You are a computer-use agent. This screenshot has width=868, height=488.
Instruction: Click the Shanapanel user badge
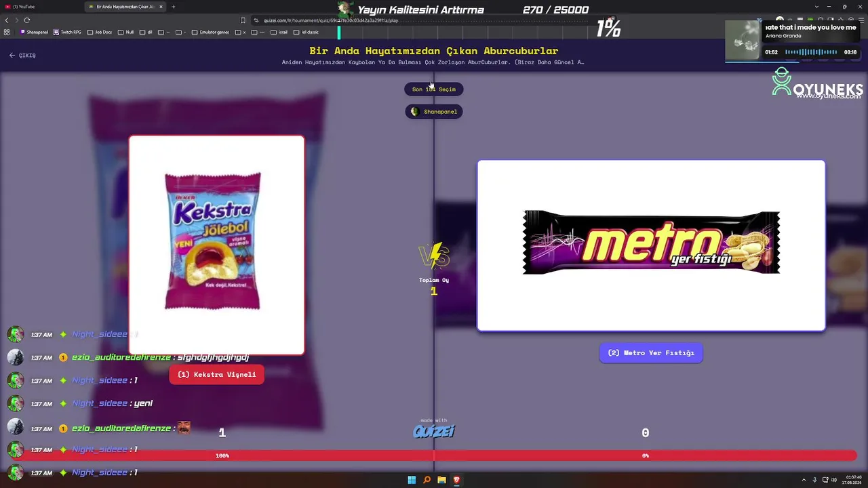434,111
